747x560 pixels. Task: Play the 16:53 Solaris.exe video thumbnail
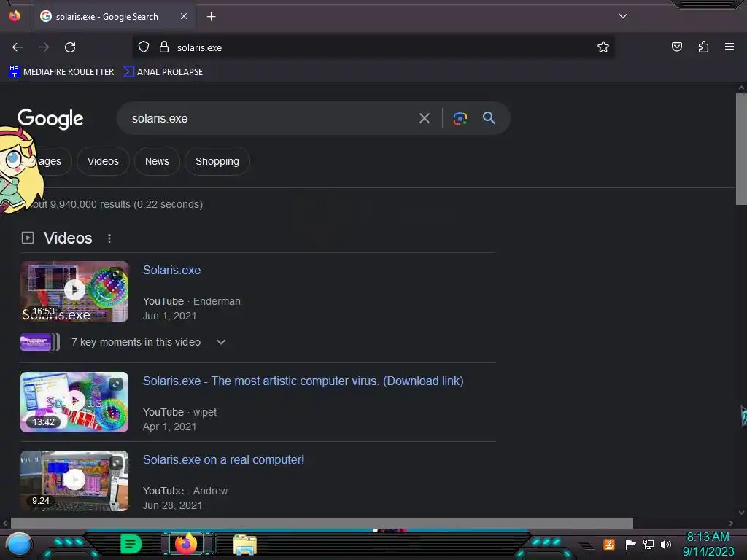(74, 291)
